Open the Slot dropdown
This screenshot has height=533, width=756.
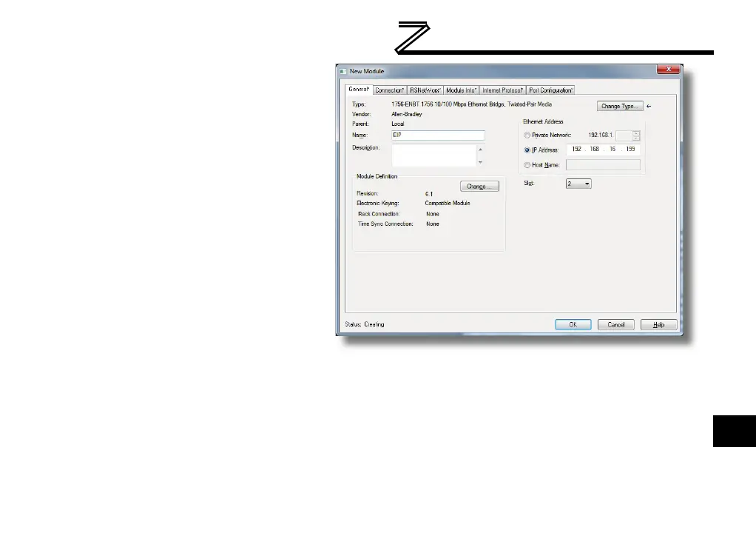tap(578, 184)
